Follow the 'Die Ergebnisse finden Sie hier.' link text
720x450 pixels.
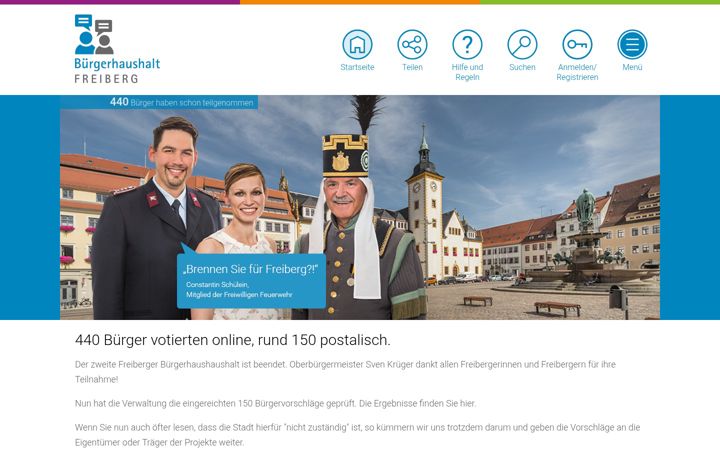pyautogui.click(x=417, y=404)
